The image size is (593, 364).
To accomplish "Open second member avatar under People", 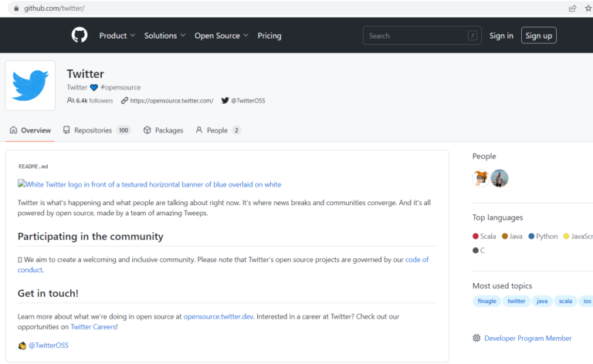I will pos(500,178).
